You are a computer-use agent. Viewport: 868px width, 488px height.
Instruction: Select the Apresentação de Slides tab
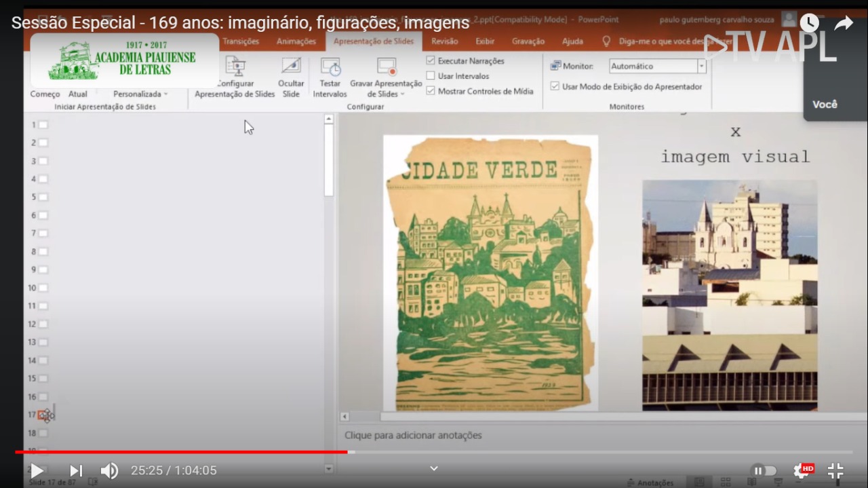pos(374,41)
